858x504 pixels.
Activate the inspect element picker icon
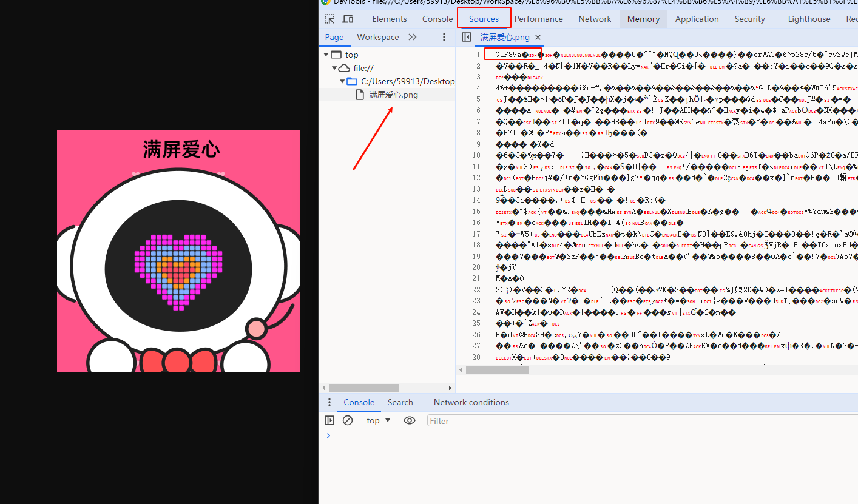coord(329,19)
